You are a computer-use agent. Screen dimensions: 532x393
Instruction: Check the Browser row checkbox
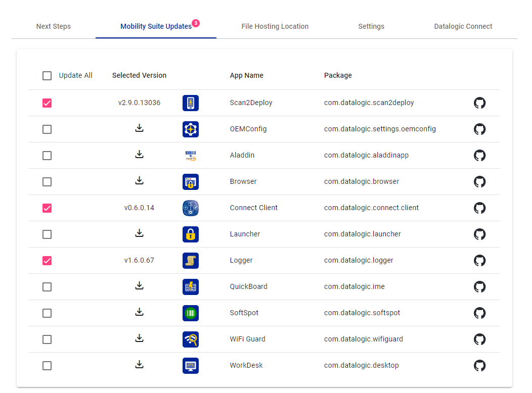point(47,181)
